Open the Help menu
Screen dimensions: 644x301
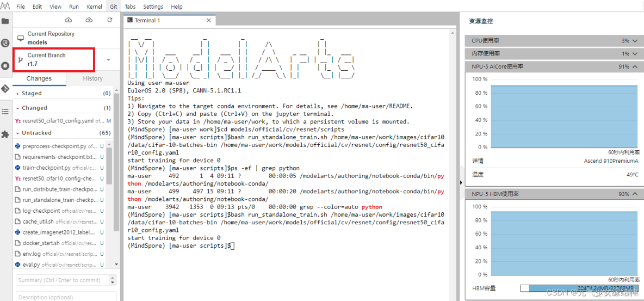coord(177,7)
